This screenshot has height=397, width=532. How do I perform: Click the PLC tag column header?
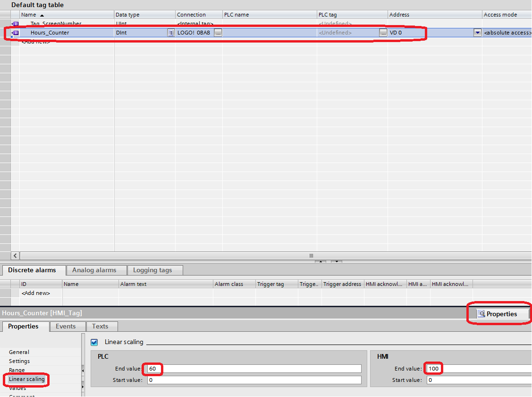click(352, 15)
